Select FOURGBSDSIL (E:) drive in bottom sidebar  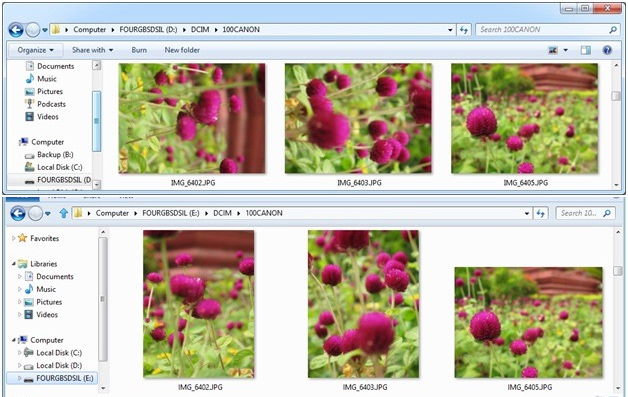52,378
